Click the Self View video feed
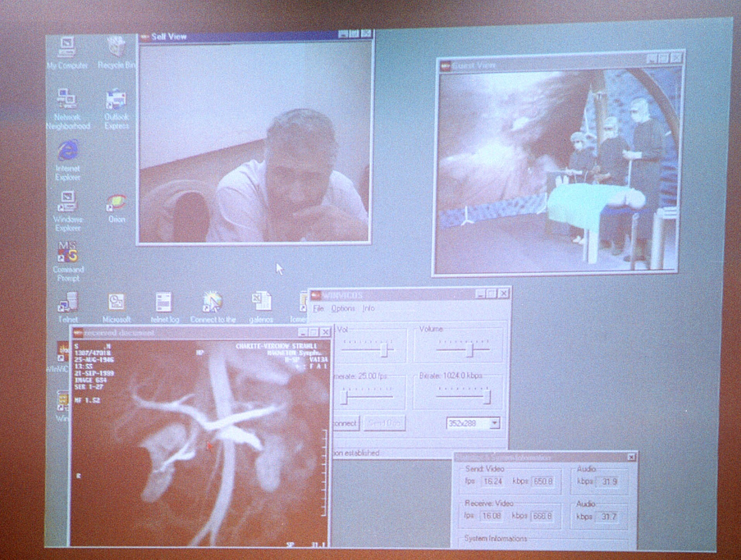Viewport: 741px width, 560px height. tap(254, 143)
